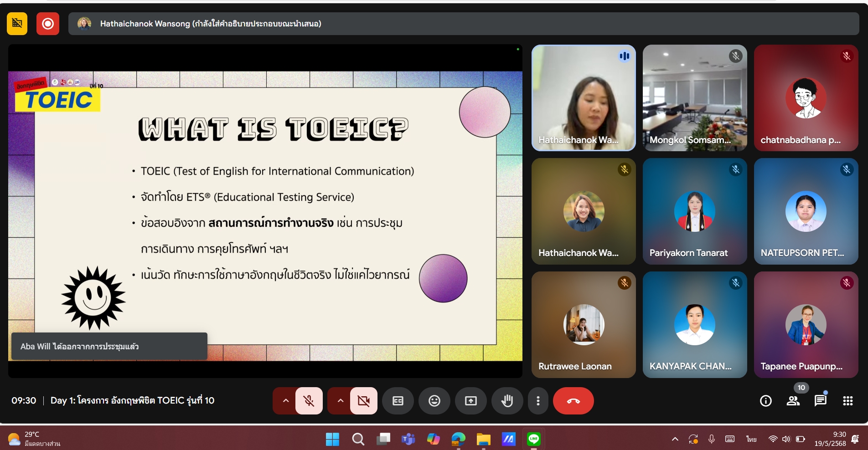
Task: Click the muted mic icon on Tapanee's tile
Action: click(847, 283)
